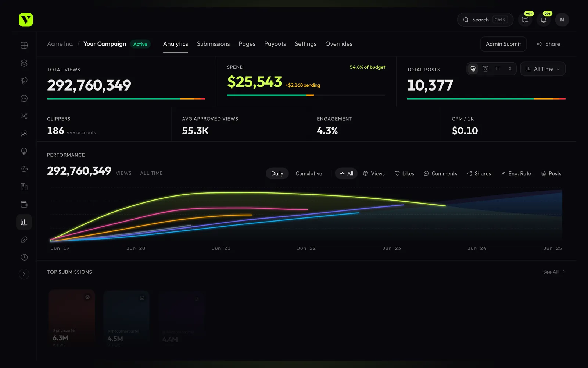The width and height of the screenshot is (588, 368).
Task: Open the people users sidebar icon
Action: [x=24, y=134]
